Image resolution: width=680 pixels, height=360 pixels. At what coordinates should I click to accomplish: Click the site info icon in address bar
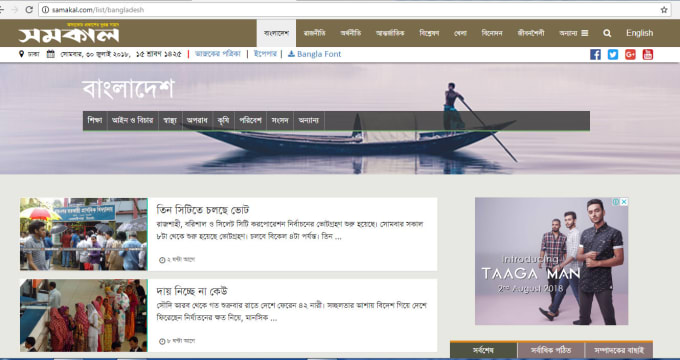[x=45, y=10]
